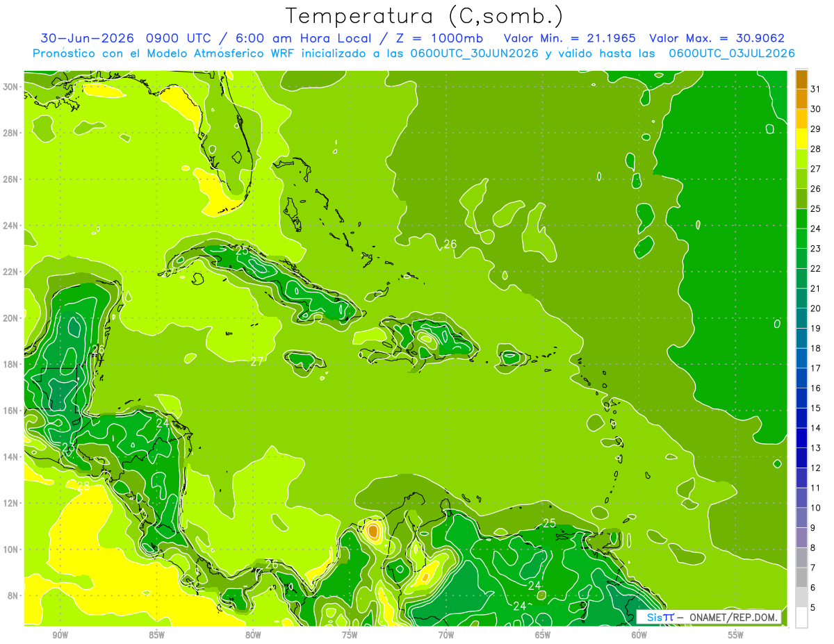
Task: Click the contour label 24 over Honduras
Action: pyautogui.click(x=163, y=422)
